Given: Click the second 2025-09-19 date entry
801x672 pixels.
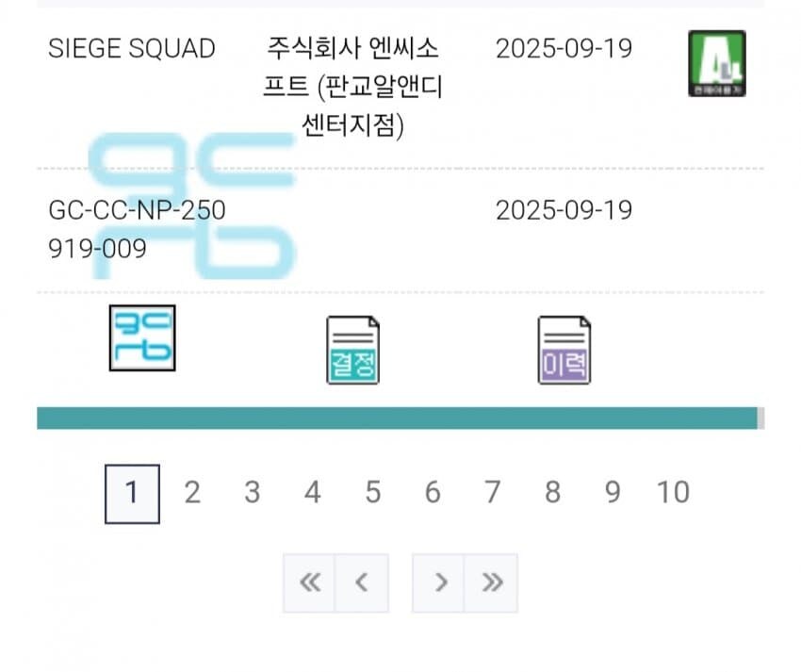Looking at the screenshot, I should pyautogui.click(x=564, y=211).
